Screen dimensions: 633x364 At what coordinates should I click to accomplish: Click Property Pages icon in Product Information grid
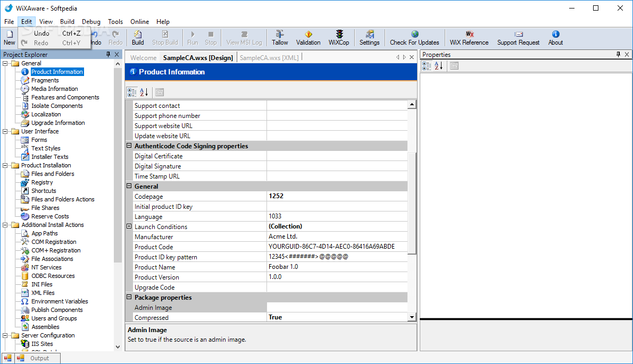tap(160, 92)
